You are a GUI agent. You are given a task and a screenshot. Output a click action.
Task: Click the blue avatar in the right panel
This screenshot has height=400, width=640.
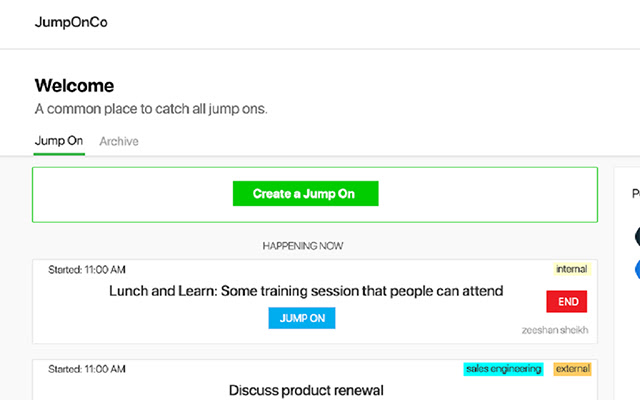tap(637, 268)
